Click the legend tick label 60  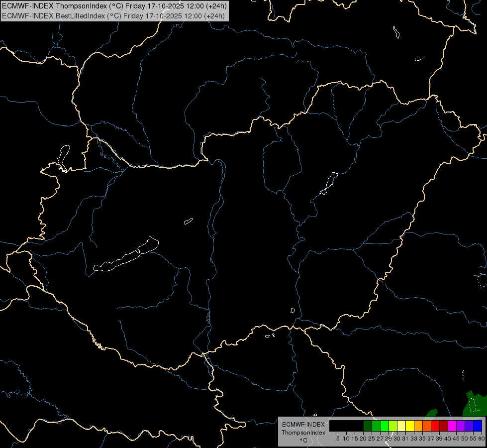(481, 439)
